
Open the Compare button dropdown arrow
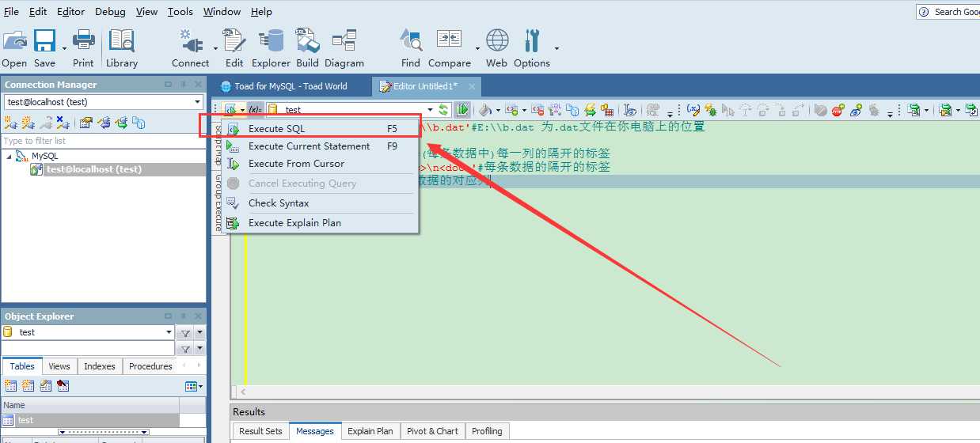pyautogui.click(x=477, y=47)
